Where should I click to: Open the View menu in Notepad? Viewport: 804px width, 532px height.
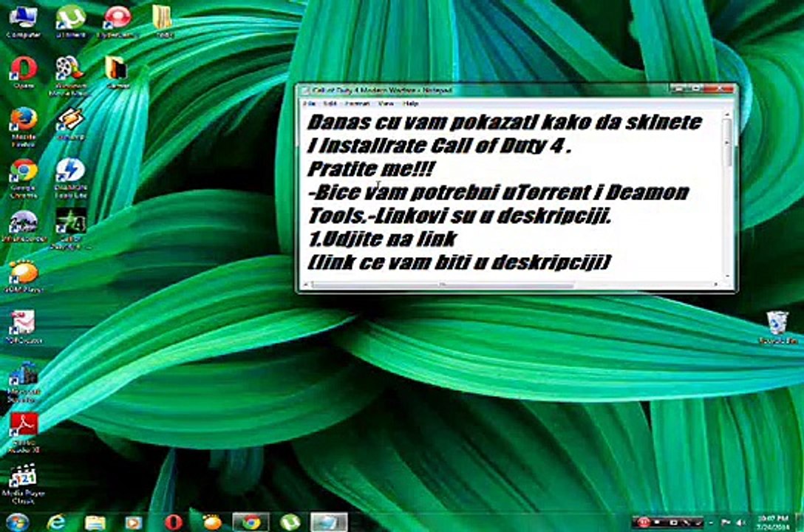[386, 103]
